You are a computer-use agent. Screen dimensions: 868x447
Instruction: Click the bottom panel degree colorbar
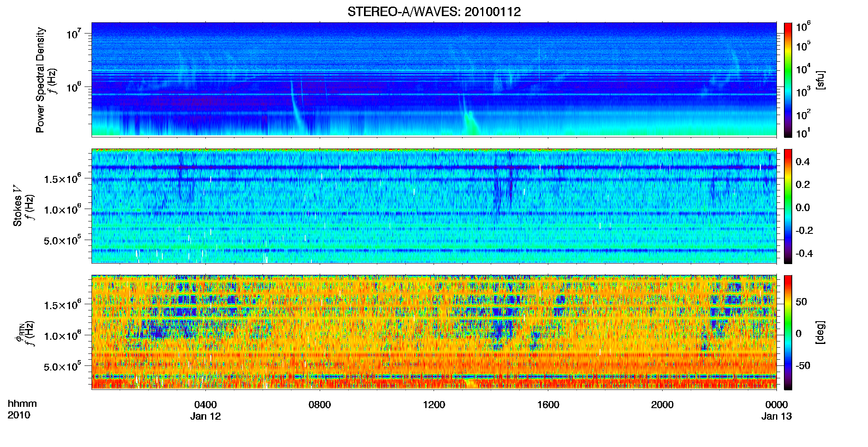point(788,332)
